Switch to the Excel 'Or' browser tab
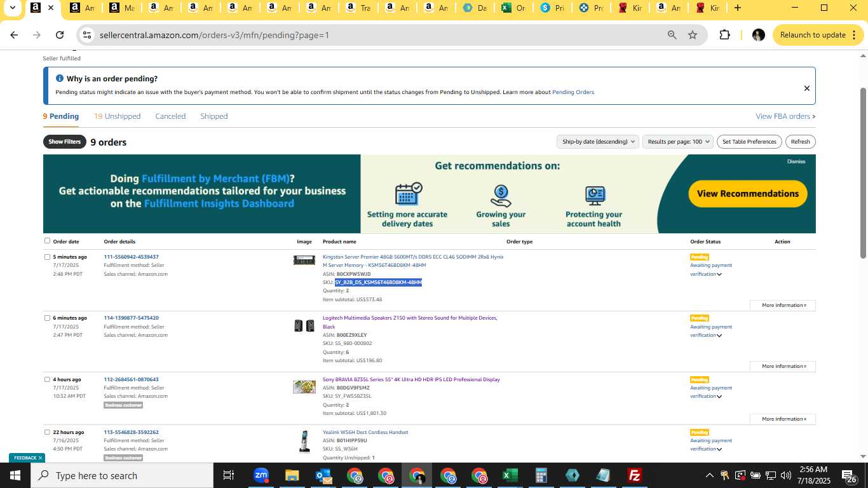Viewport: 868px width, 488px height. click(x=513, y=8)
